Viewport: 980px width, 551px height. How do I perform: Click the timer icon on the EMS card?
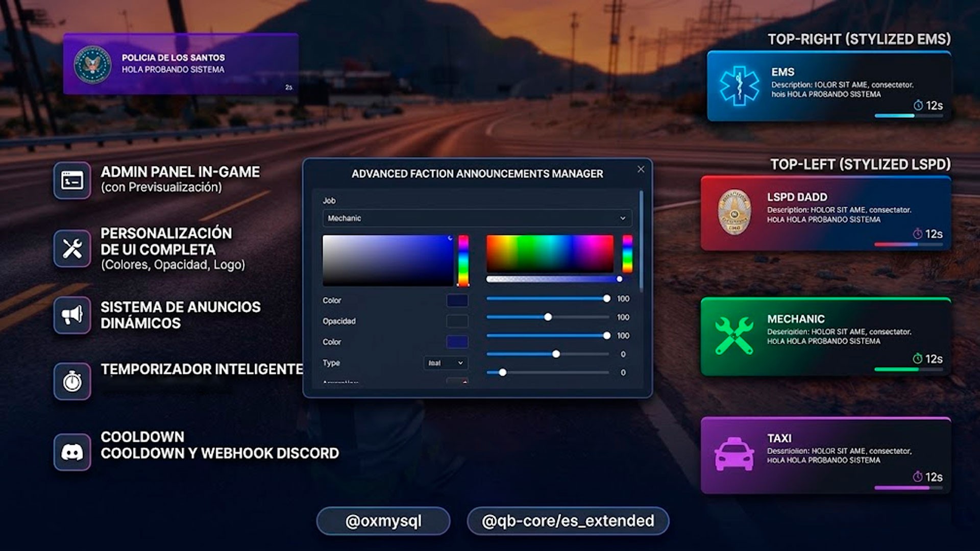(918, 106)
